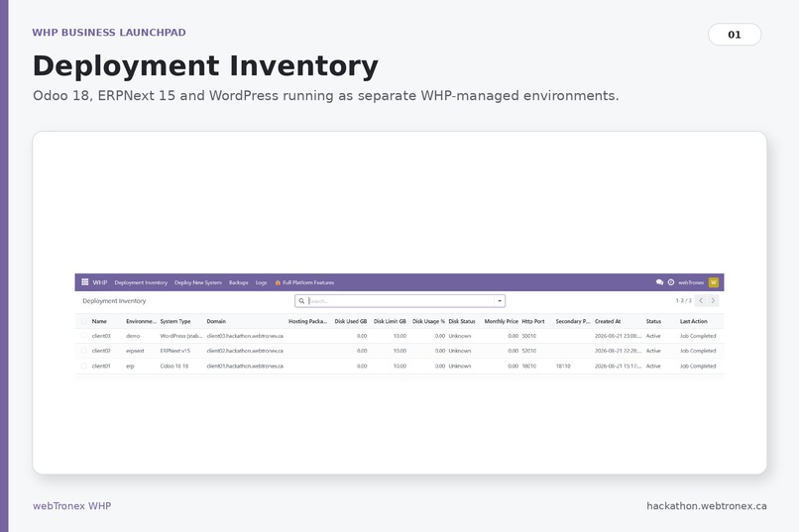Open the client02 record name
This screenshot has height=532, width=799.
pos(101,351)
